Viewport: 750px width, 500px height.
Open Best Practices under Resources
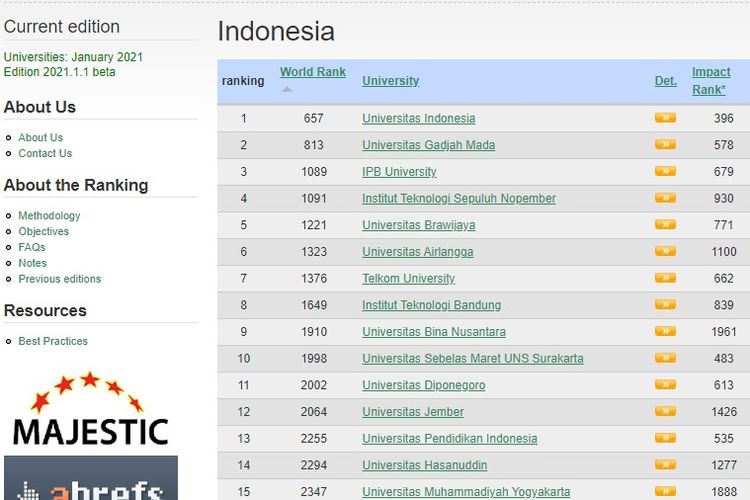pos(53,341)
